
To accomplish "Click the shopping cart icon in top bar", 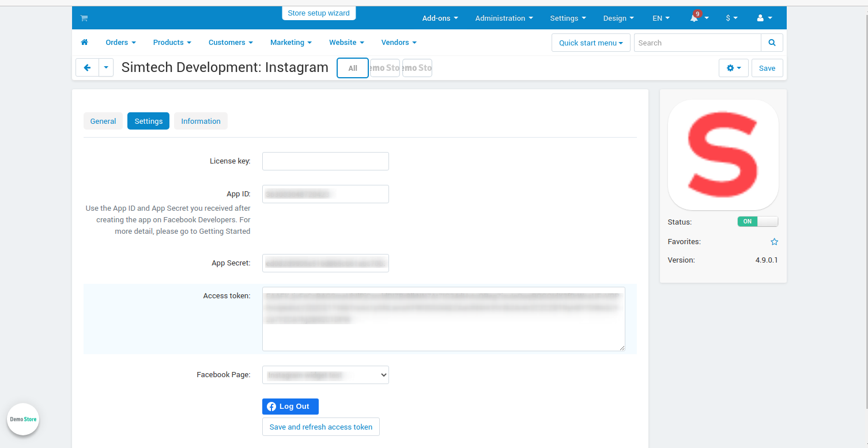I will [x=84, y=18].
